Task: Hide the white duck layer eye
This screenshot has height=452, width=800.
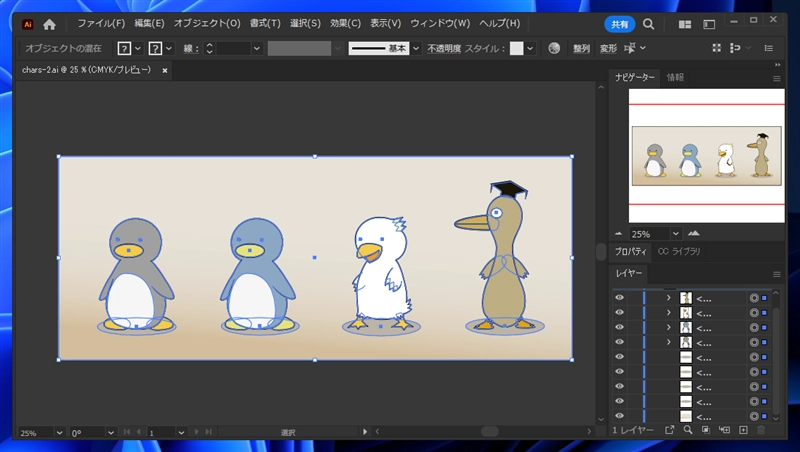Action: point(619,313)
